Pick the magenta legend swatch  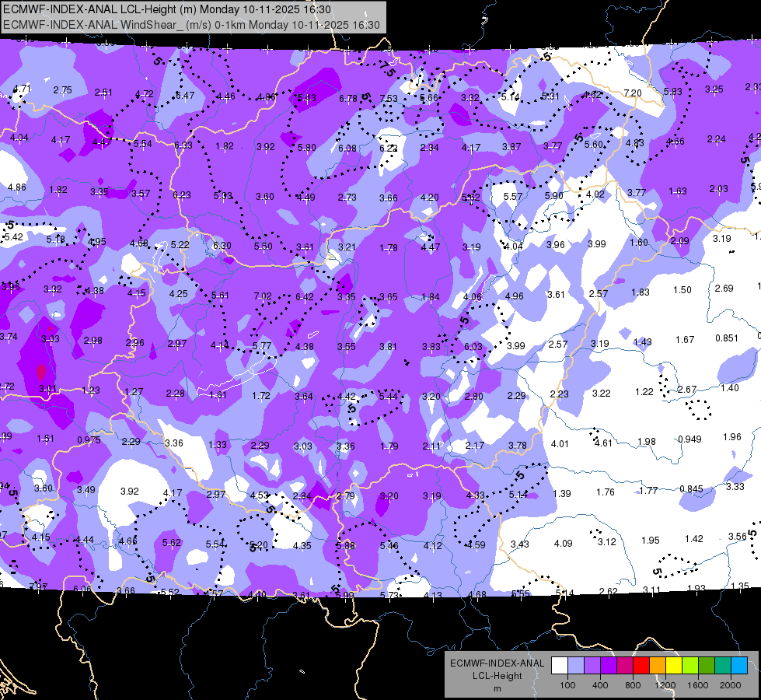(625, 665)
